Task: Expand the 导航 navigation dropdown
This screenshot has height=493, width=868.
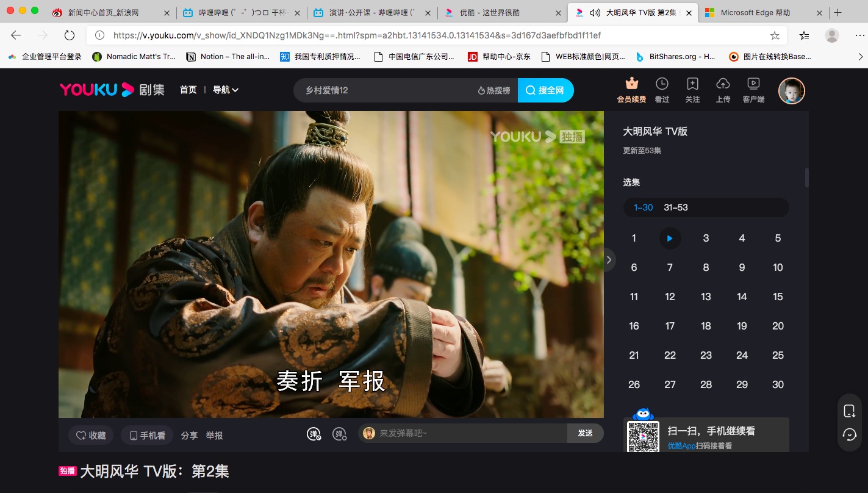Action: (225, 90)
